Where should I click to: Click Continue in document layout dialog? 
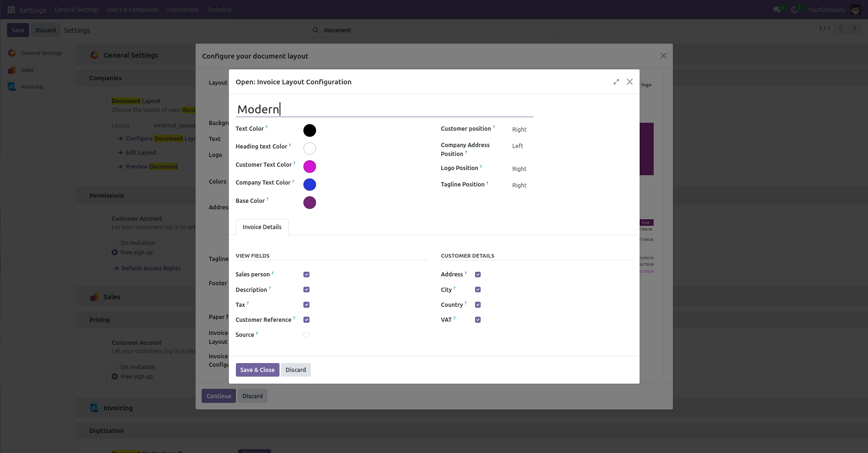[219, 396]
